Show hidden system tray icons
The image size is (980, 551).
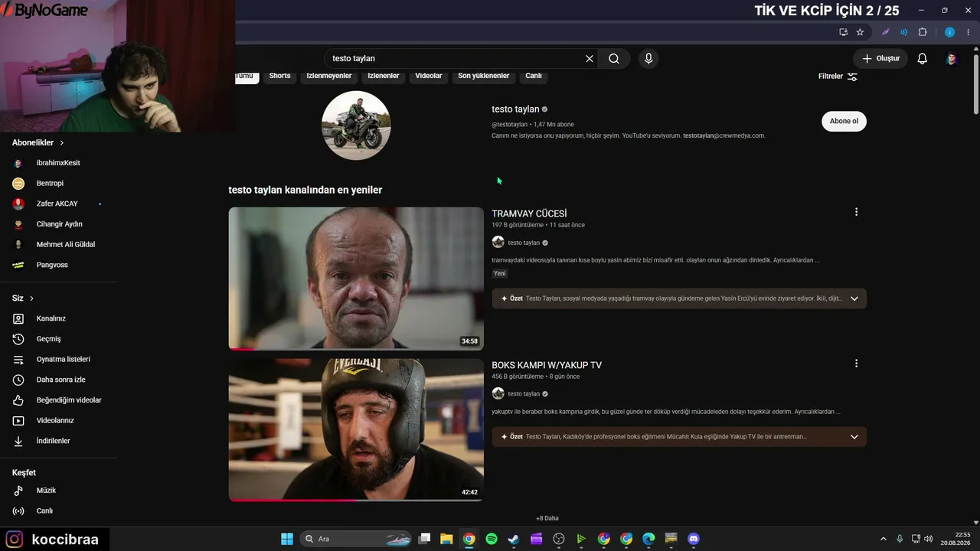pos(883,539)
